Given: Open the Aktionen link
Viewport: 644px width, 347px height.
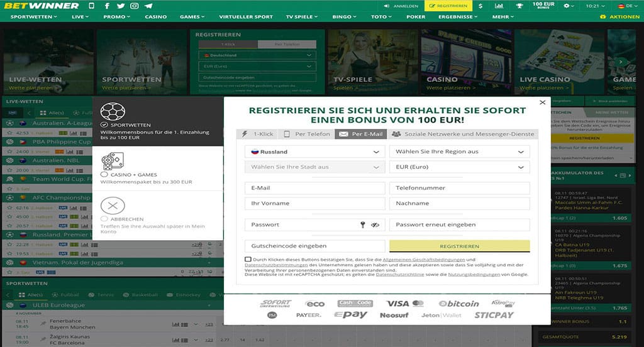Looking at the screenshot, I should pyautogui.click(x=619, y=17).
